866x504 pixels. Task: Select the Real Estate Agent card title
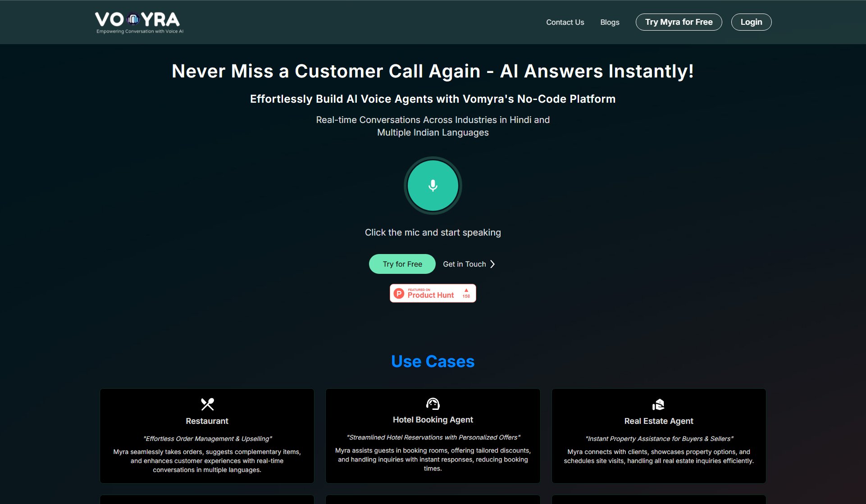tap(658, 421)
